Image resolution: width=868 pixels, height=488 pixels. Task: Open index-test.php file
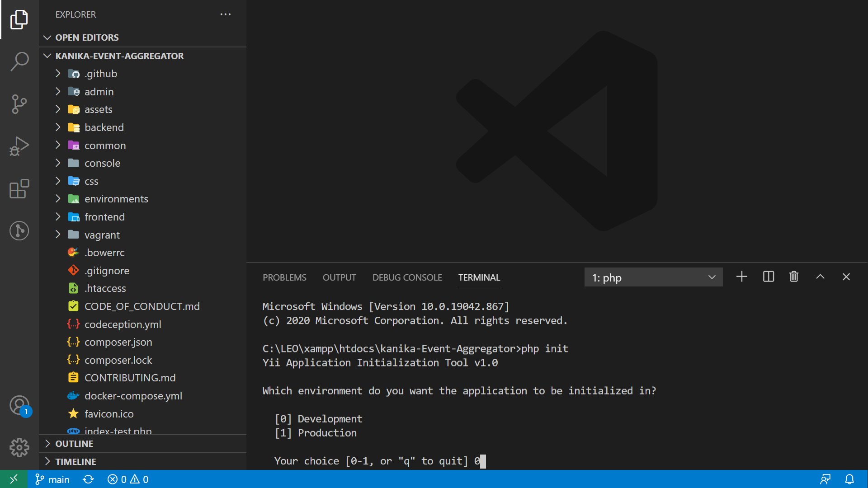tap(143, 430)
